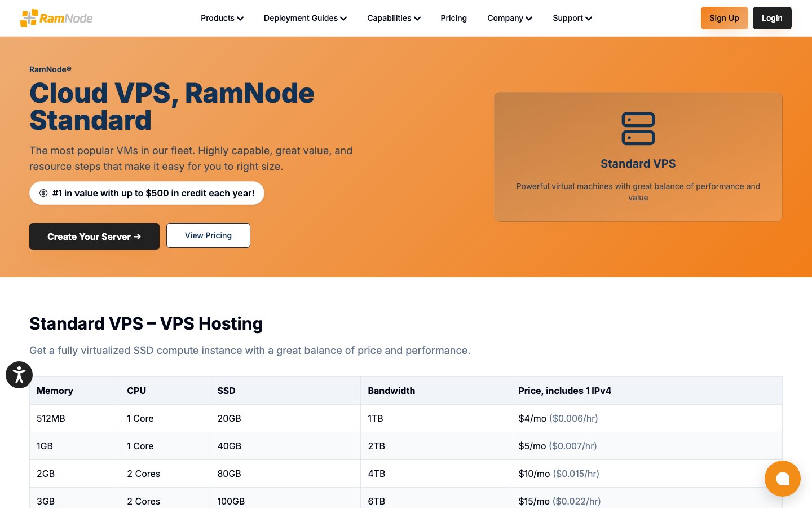Click the 80GB SSD cell
Image resolution: width=812 pixels, height=508 pixels.
[x=285, y=474]
